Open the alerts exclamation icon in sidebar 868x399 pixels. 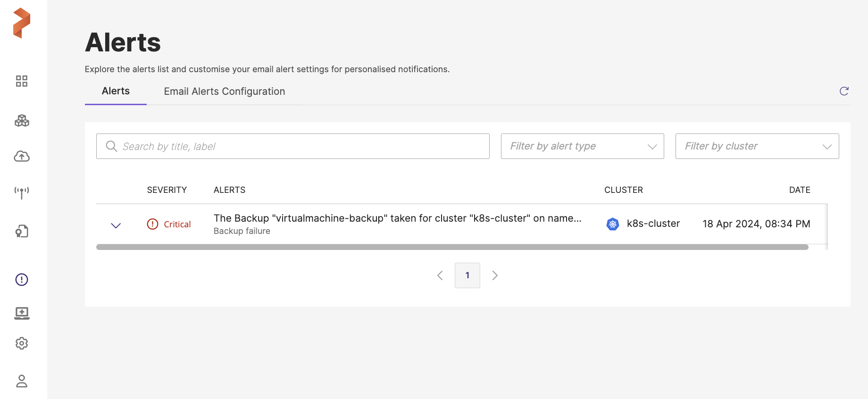click(22, 280)
